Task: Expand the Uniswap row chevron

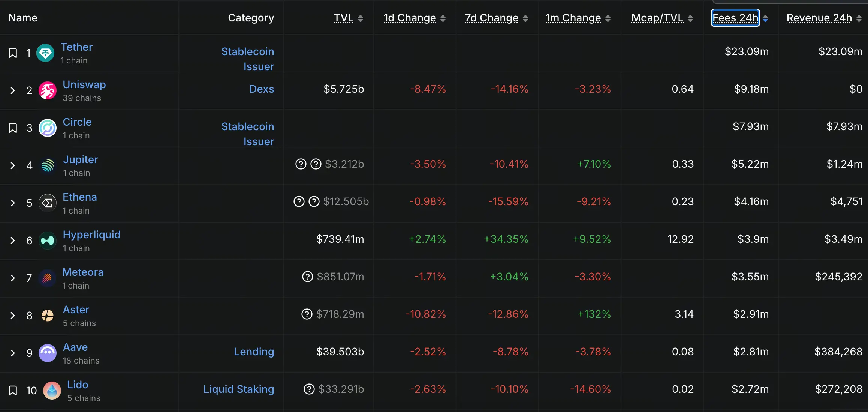Action: (x=13, y=90)
